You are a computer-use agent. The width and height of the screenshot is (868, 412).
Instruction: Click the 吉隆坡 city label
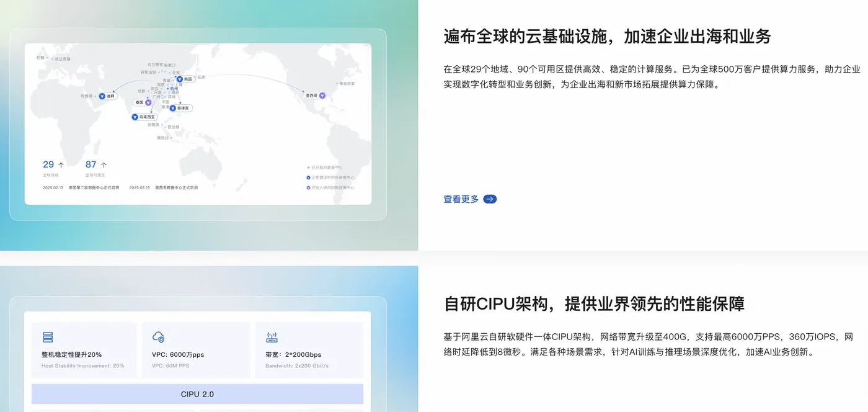pyautogui.click(x=153, y=125)
